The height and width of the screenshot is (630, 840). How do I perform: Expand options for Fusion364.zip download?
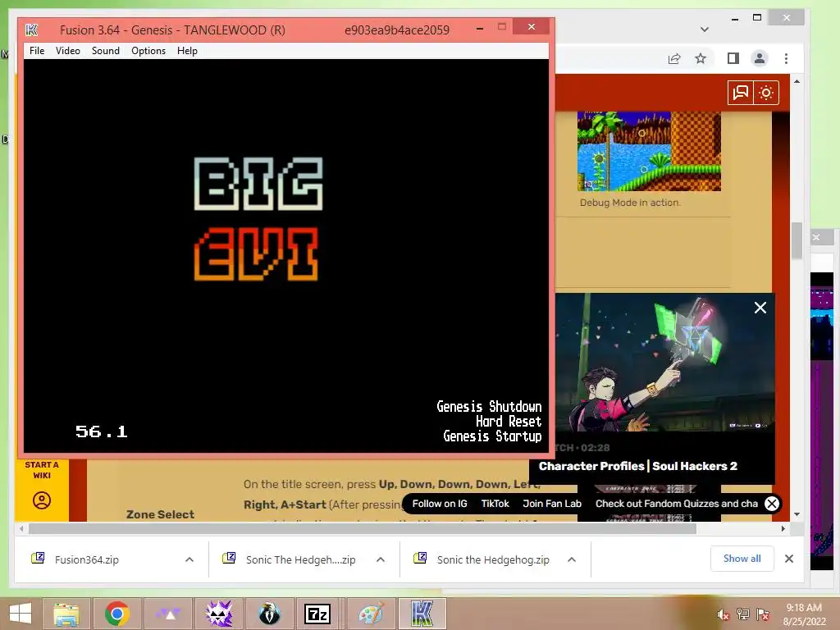coord(189,559)
